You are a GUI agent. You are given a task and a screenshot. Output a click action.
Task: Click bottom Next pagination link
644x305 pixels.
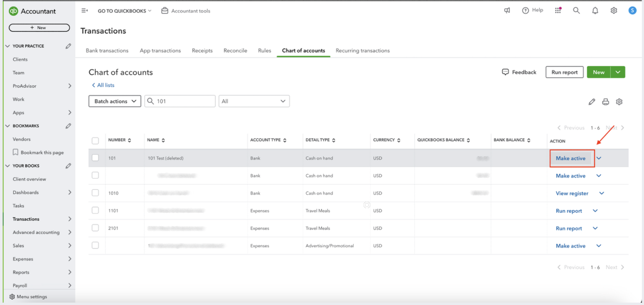(615, 267)
